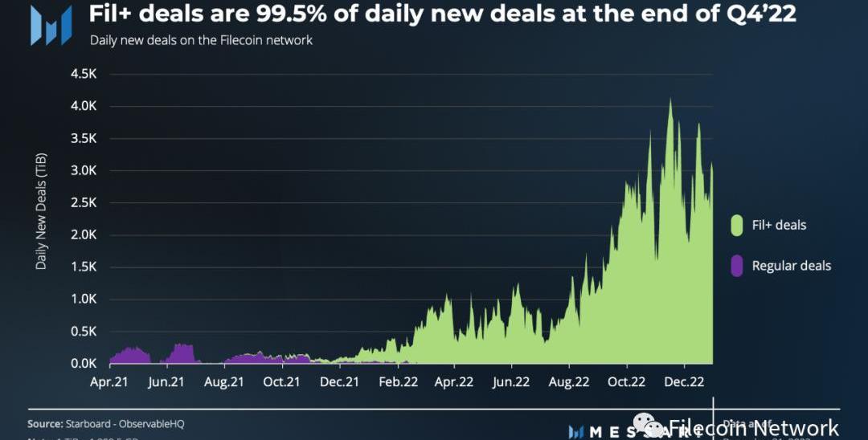Click the Daily new deals subtitle
This screenshot has height=440, width=868.
coord(201,39)
